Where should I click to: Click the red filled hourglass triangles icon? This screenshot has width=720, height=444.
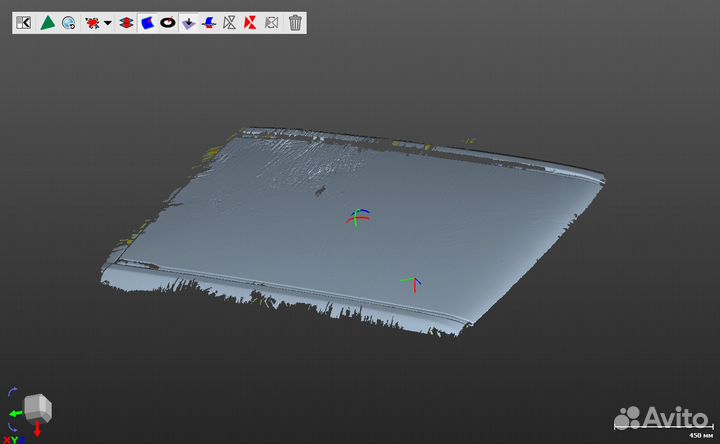pos(250,22)
